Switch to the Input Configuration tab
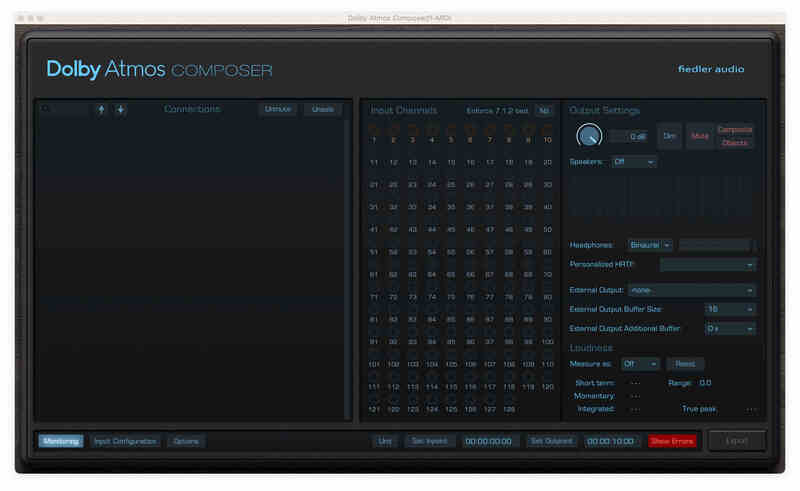 (x=125, y=441)
